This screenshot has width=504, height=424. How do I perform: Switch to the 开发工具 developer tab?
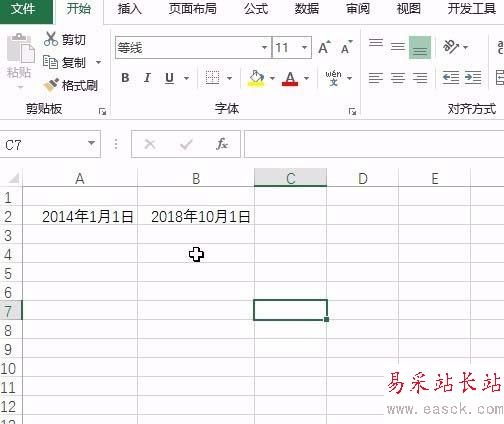472,9
